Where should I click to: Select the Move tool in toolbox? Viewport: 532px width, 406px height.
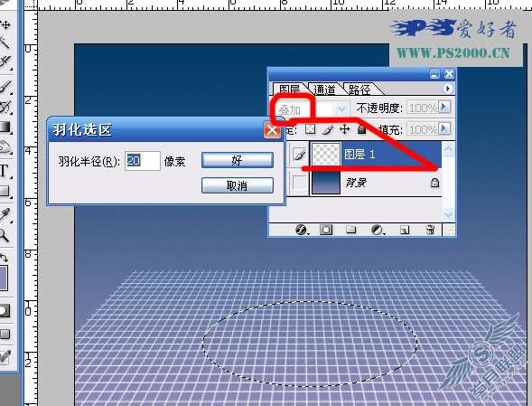tap(5, 24)
